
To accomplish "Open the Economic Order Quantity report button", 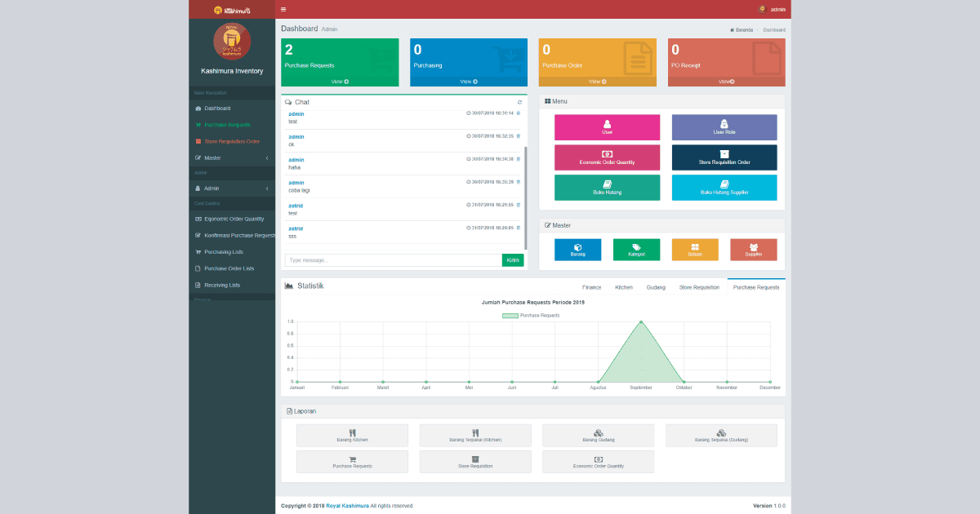I will coord(599,462).
